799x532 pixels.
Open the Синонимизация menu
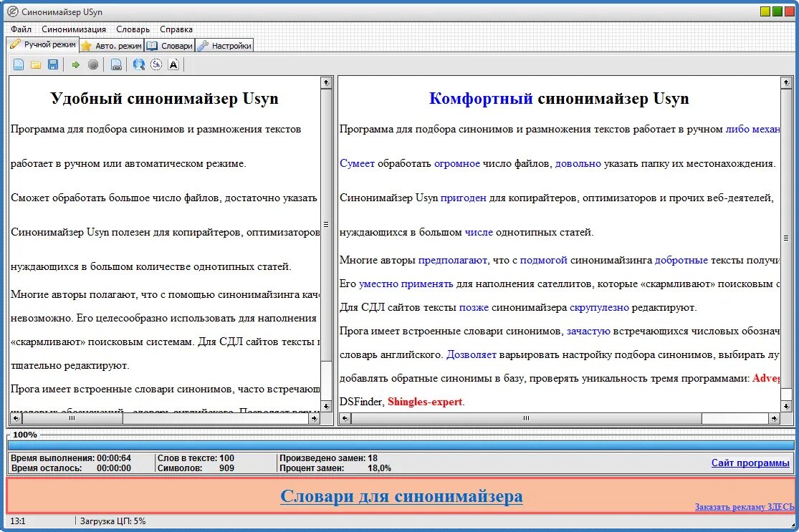74,29
